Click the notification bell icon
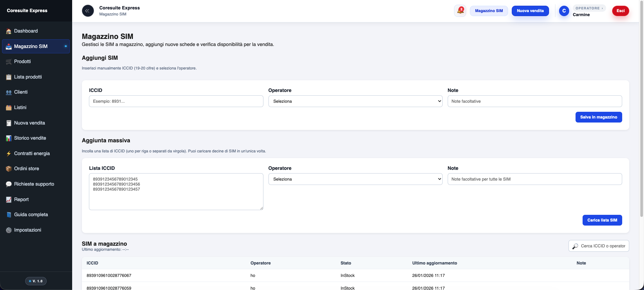The image size is (644, 290). (460, 11)
